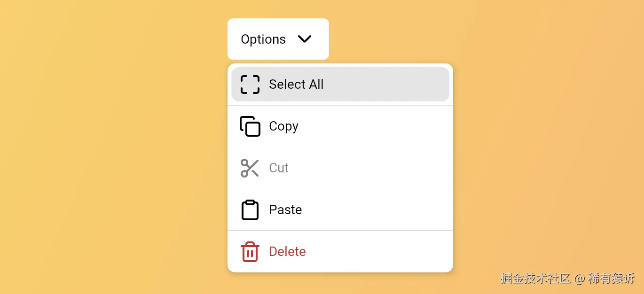Select the Copy overlapping-squares icon
The width and height of the screenshot is (644, 294).
[x=250, y=126]
